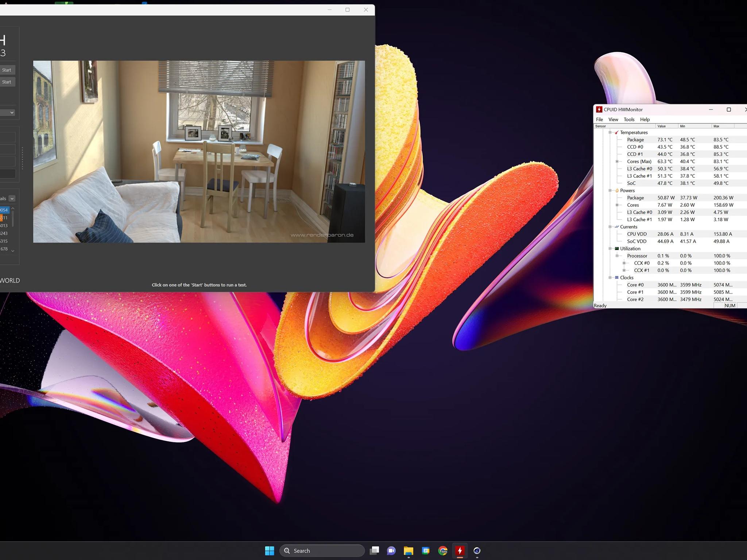This screenshot has height=560, width=747.
Task: Expand the Cores (Max) temperature node
Action: [617, 162]
